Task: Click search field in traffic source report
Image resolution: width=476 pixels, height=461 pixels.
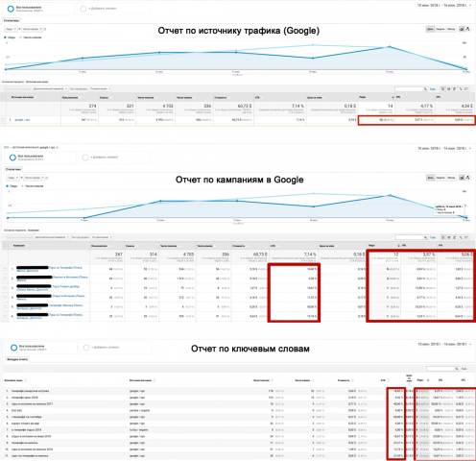Action: click(x=409, y=89)
